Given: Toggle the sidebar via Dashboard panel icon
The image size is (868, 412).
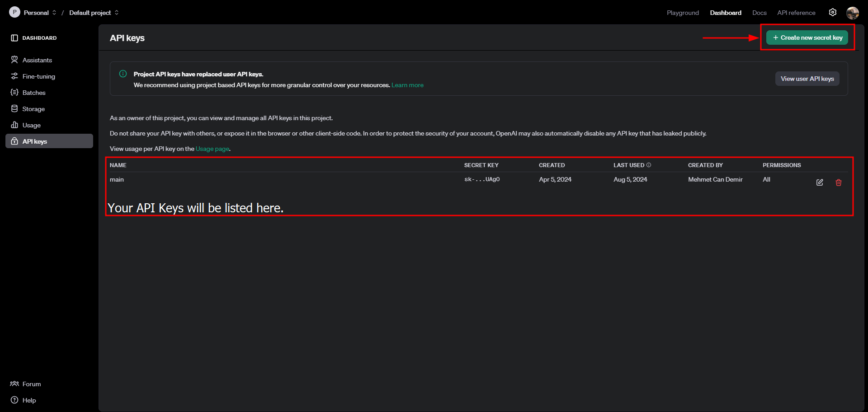Looking at the screenshot, I should pyautogui.click(x=14, y=38).
